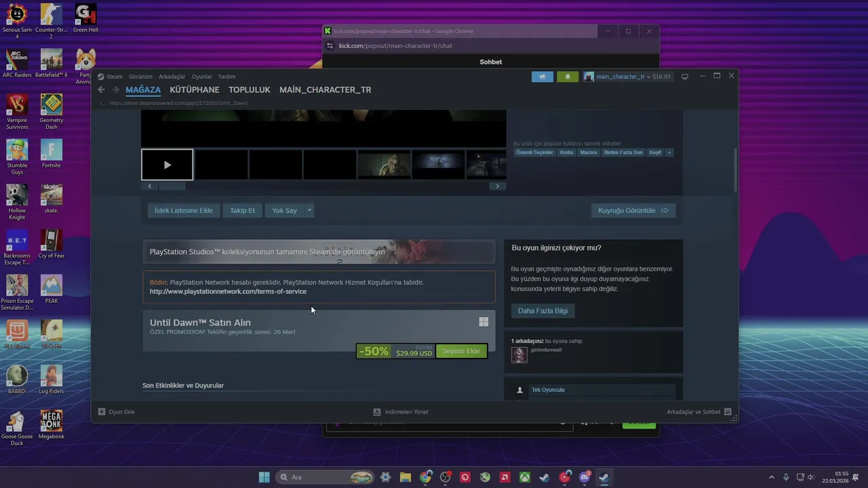
Task: Open the Oyunlar menu
Action: pyautogui.click(x=202, y=77)
